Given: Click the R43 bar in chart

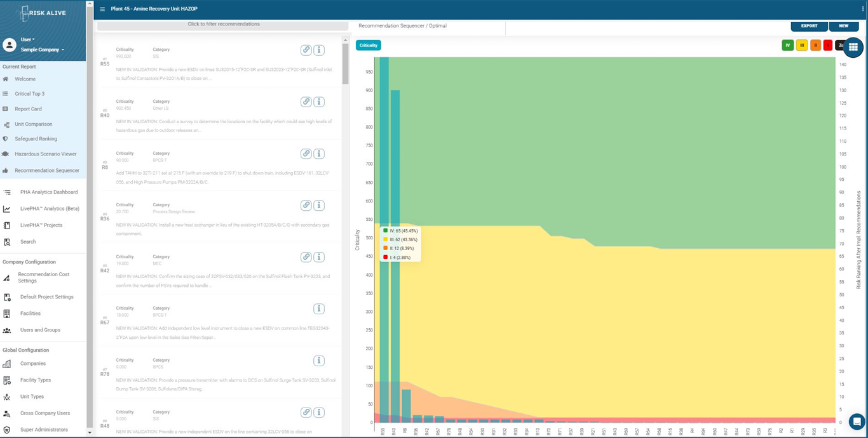Looking at the screenshot, I should 395,256.
